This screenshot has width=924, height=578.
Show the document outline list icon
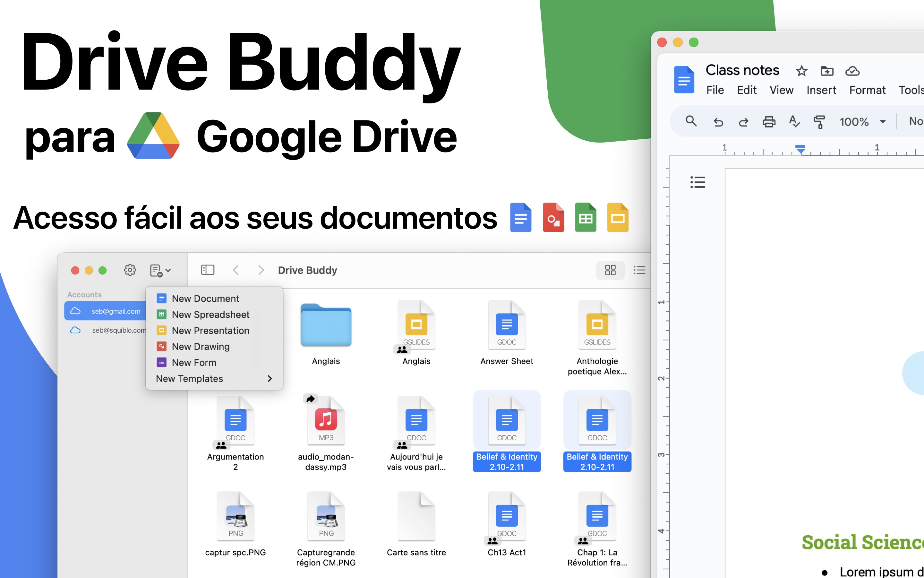tap(697, 182)
